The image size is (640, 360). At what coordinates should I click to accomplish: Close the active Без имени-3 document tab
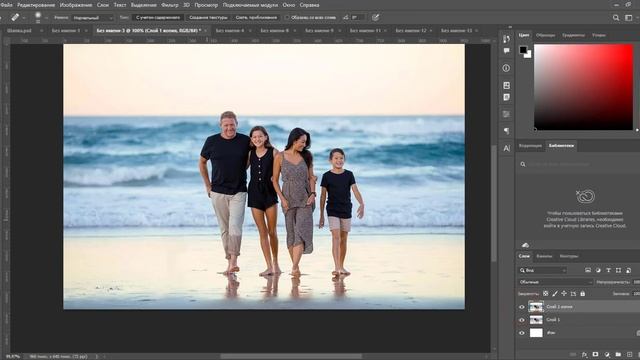tap(205, 31)
